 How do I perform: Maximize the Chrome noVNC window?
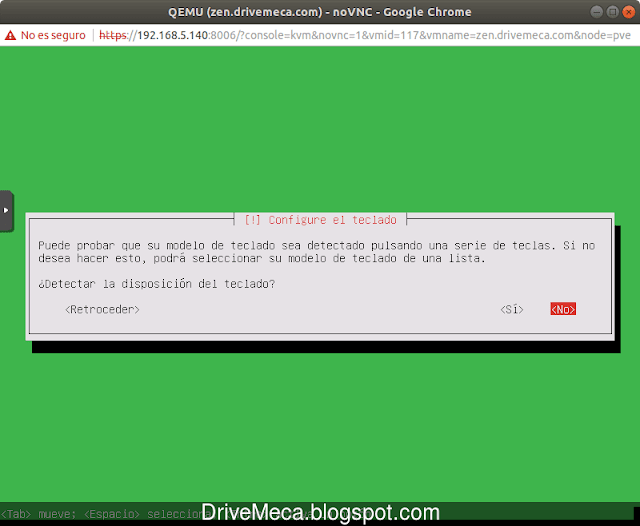612,12
